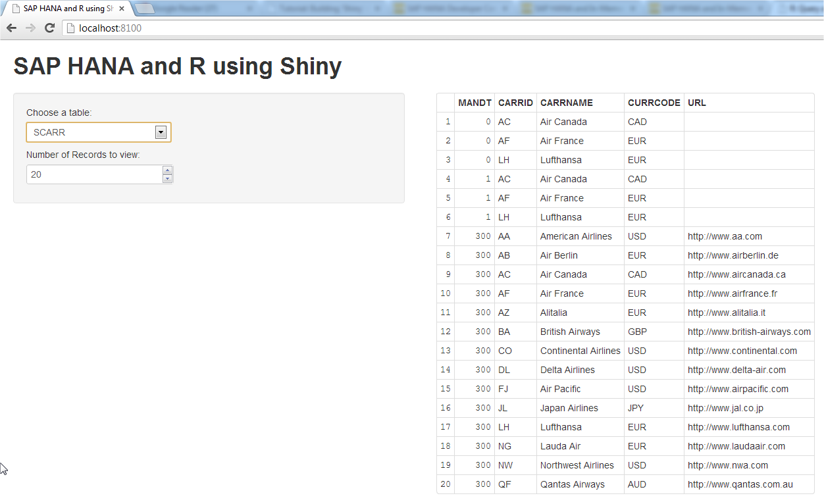This screenshot has width=824, height=504.
Task: Select the http://www.airberlin.de URL cell
Action: coord(749,255)
